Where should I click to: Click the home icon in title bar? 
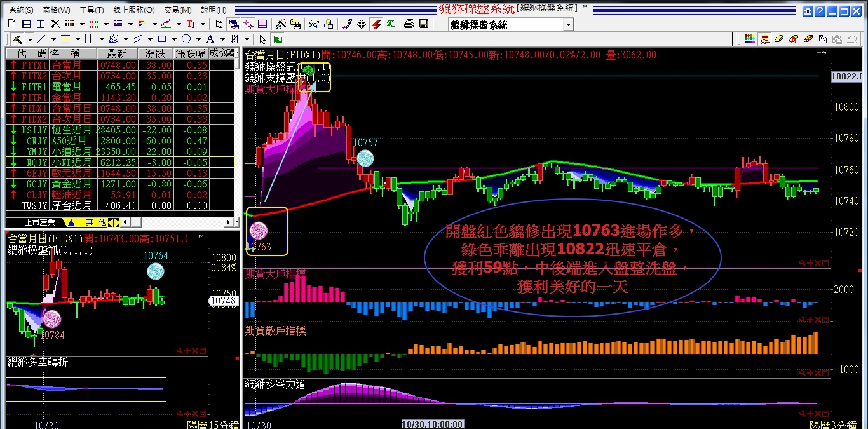tap(807, 10)
